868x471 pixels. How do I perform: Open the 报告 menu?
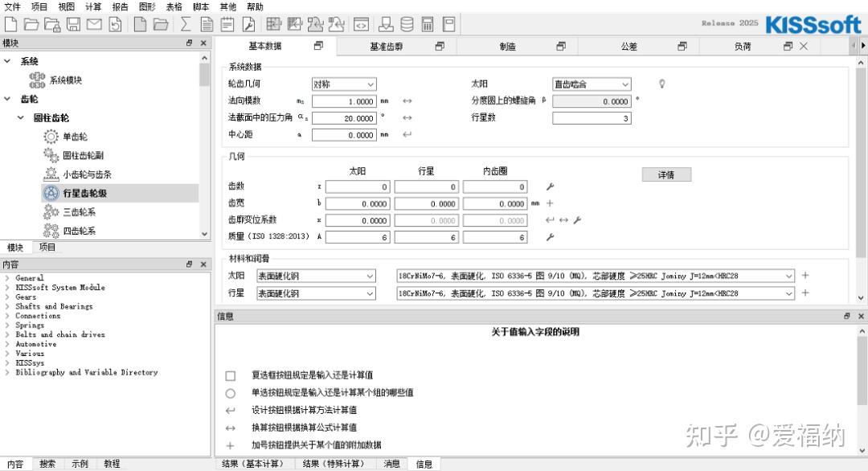pyautogui.click(x=120, y=6)
